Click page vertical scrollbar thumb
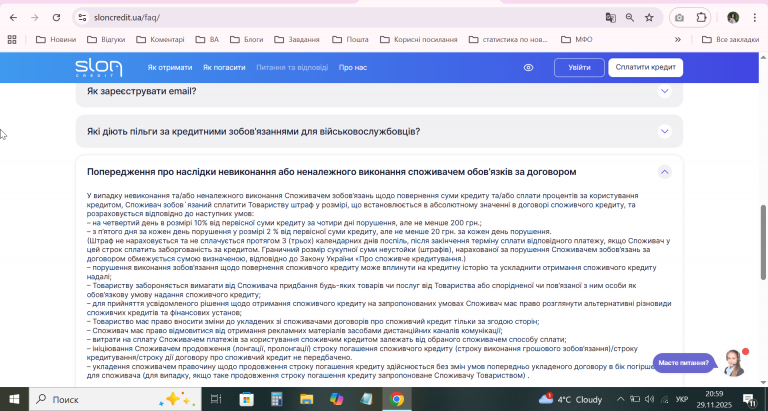The height and width of the screenshot is (411, 768). click(763, 242)
